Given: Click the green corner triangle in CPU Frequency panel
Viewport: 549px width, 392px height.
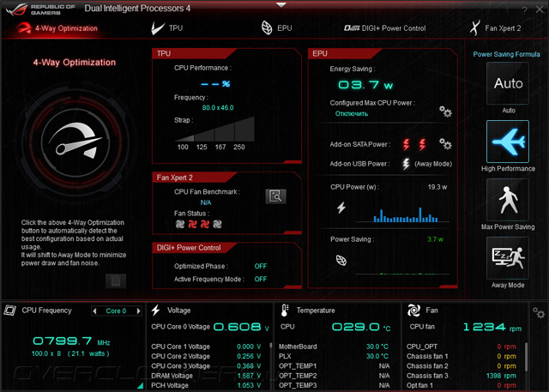Looking at the screenshot, I should pos(141,386).
